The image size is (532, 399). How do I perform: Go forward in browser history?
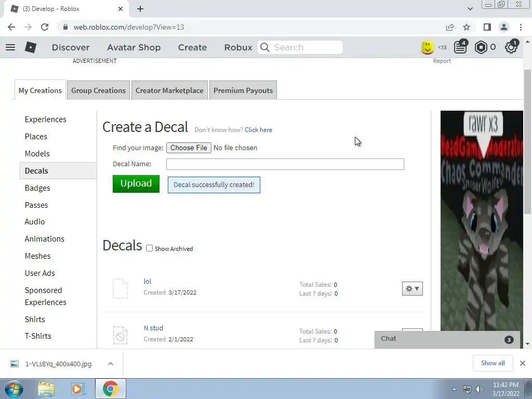point(28,27)
